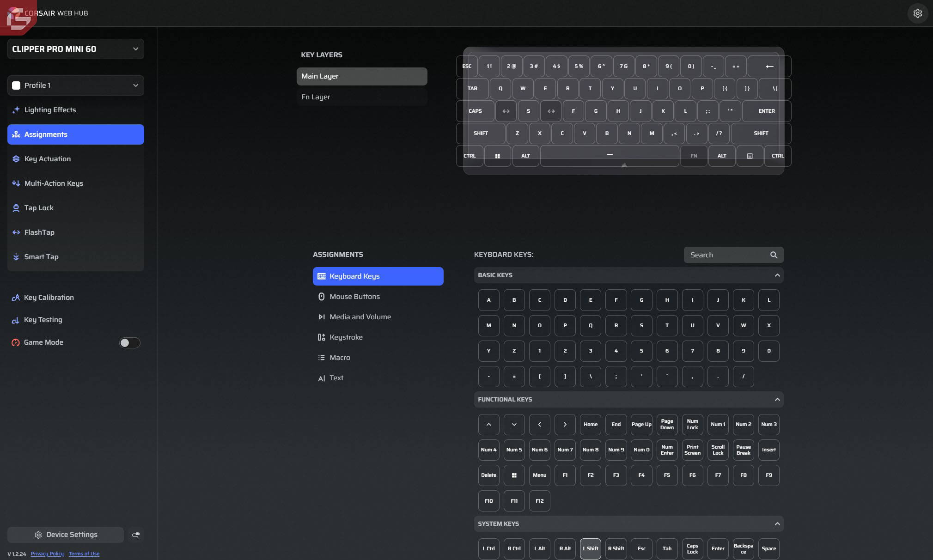Collapse the System Keys section
The width and height of the screenshot is (933, 560).
(777, 524)
